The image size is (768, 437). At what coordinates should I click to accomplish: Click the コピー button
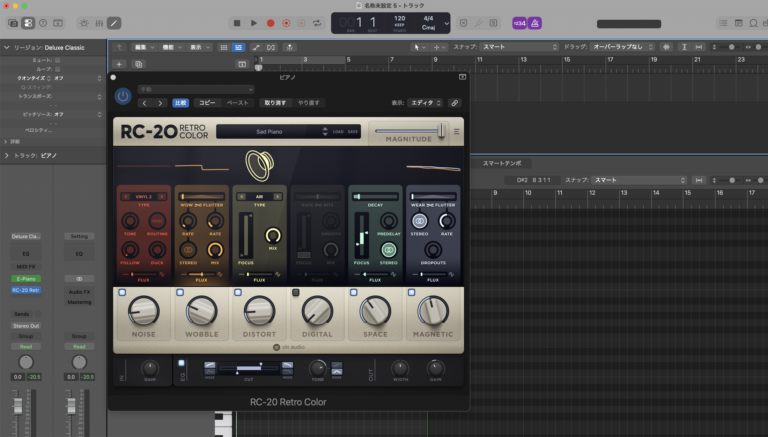(x=207, y=103)
